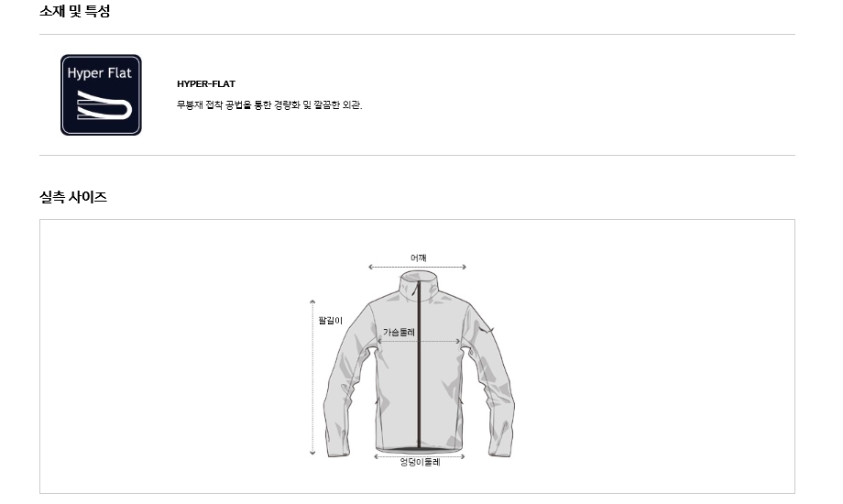Click the 소재 및 특성 section heading

(x=75, y=11)
